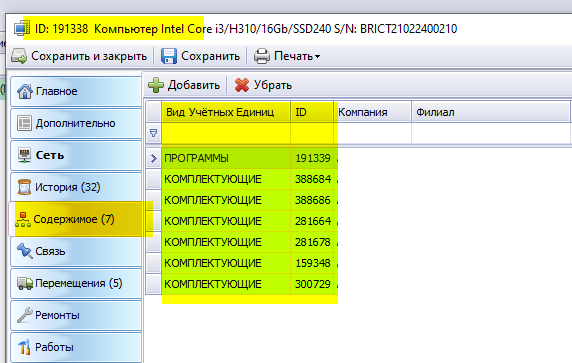Select the Содержимое (7) tab
Image resolution: width=572 pixels, height=363 pixels.
click(x=76, y=219)
